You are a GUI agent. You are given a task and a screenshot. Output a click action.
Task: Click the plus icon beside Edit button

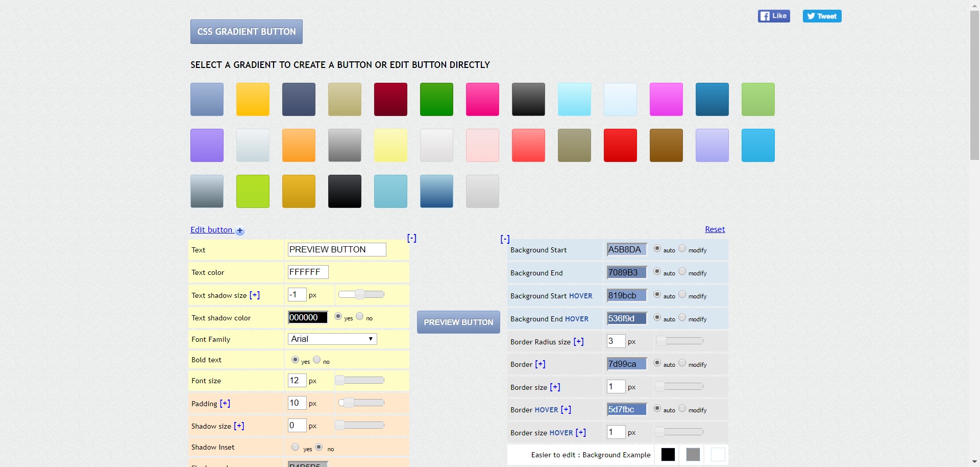[240, 231]
